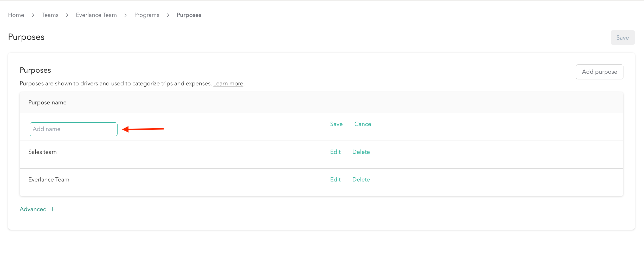This screenshot has height=264, width=644.
Task: Open the Home breadcrumb
Action: [x=16, y=15]
